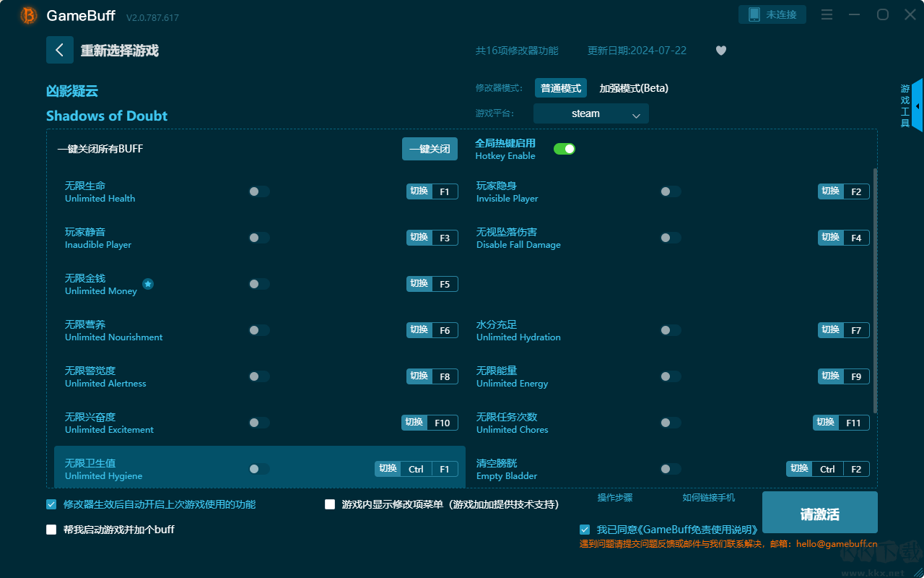924x578 pixels.
Task: Enable the Unlimited Excitement toggle
Action: tap(259, 423)
